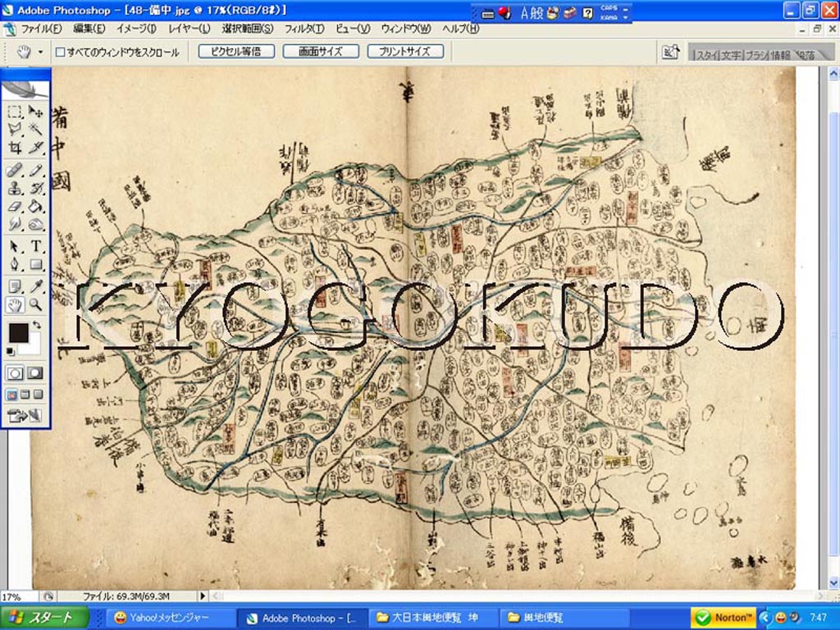Select the Eyedropper tool
Screen dimensions: 840x630
coord(35,286)
